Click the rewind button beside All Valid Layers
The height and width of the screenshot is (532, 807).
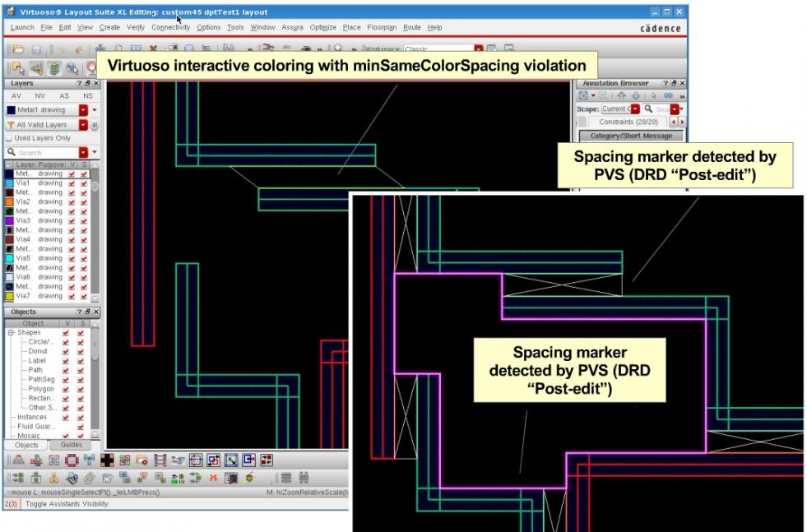pyautogui.click(x=95, y=125)
